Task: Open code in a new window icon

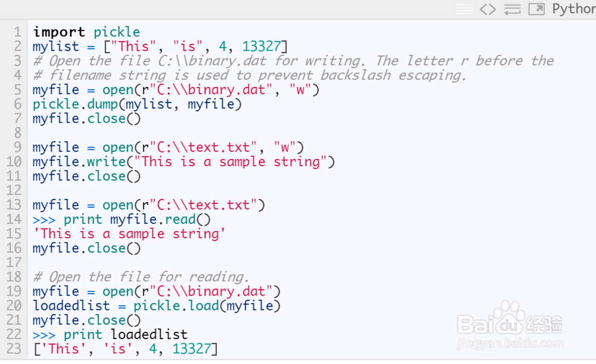Action: point(536,9)
